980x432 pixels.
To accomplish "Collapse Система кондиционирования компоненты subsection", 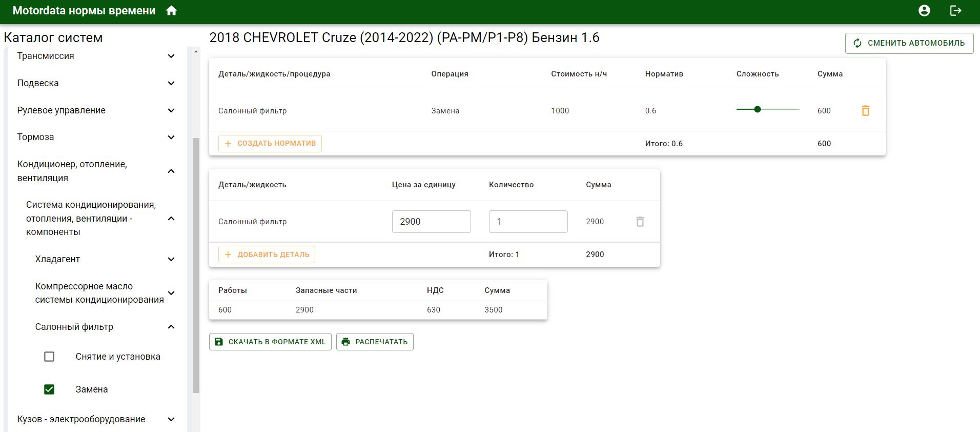I will 171,219.
